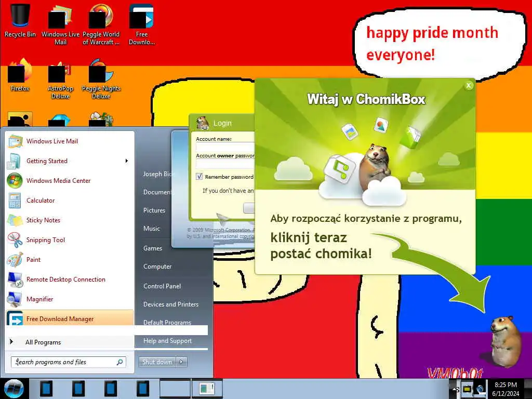Screen dimensions: 532x399
Task: Click the Calculator icon in Start menu
Action: tap(15, 200)
